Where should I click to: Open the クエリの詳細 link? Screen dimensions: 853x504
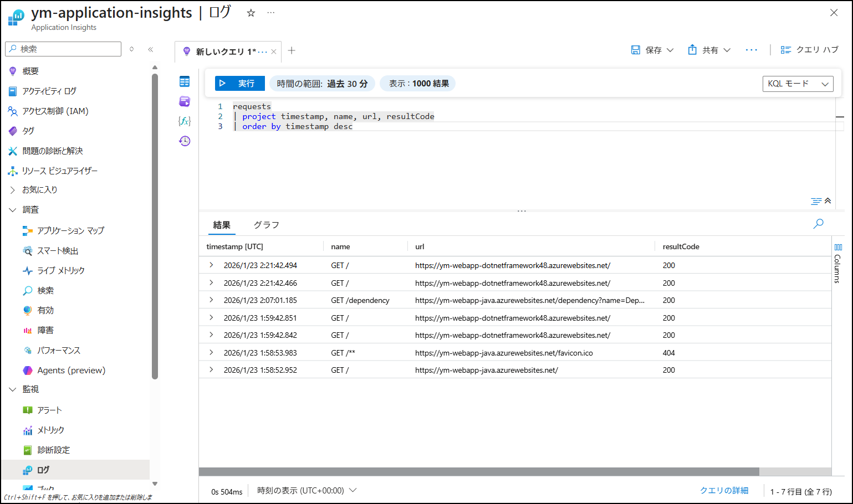click(x=724, y=491)
